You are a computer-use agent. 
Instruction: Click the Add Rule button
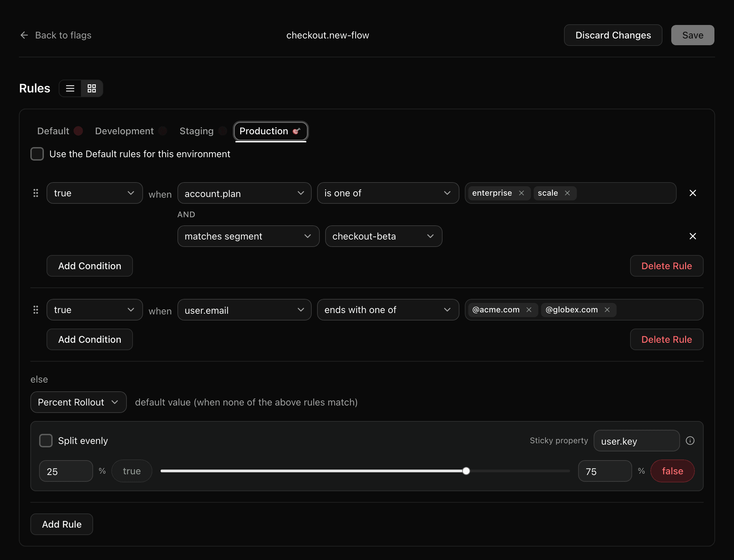click(x=61, y=524)
